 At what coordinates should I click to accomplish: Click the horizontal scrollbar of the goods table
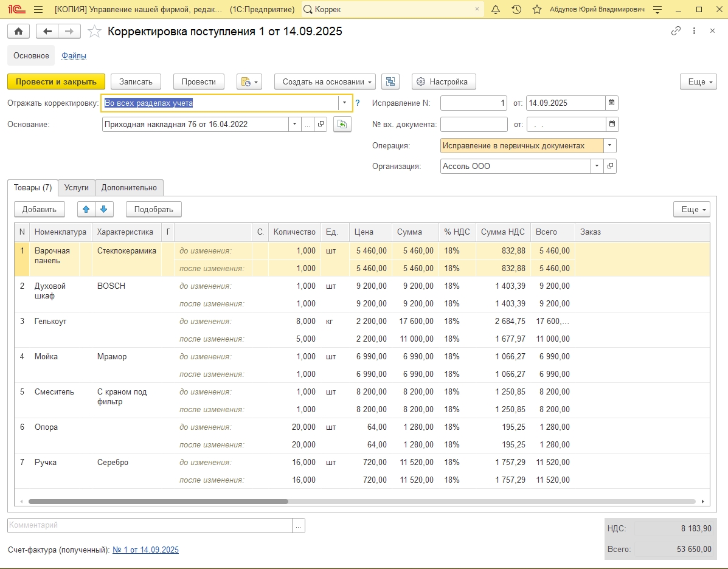158,502
